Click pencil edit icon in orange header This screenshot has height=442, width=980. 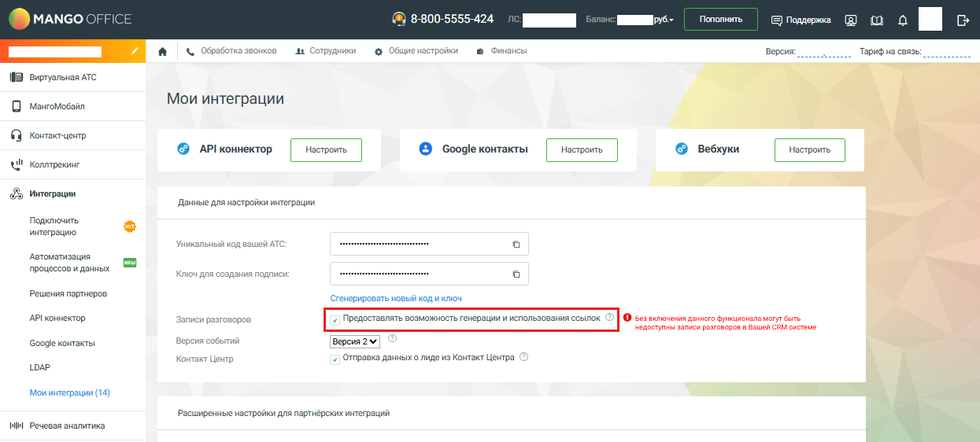135,51
